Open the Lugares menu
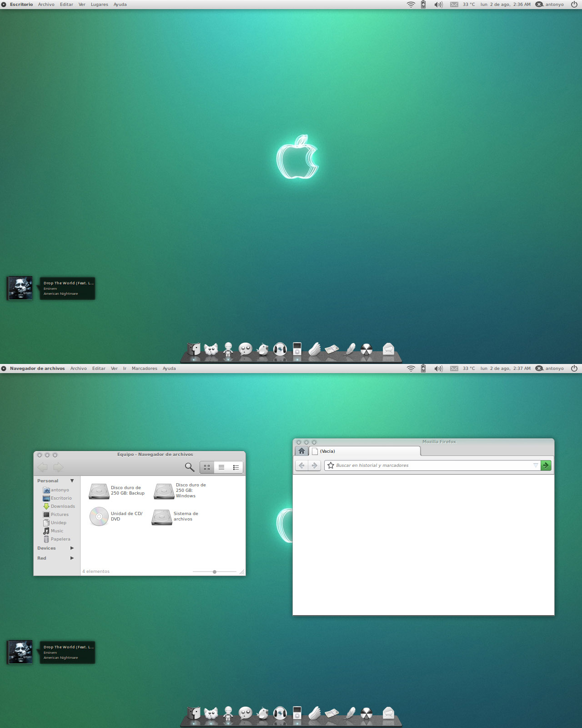The width and height of the screenshot is (582, 728). [100, 5]
